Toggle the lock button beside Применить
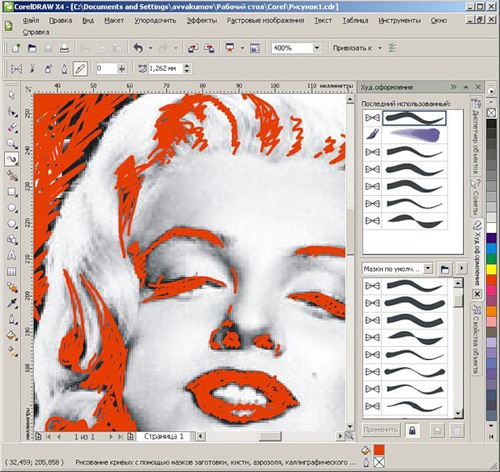 (412, 430)
